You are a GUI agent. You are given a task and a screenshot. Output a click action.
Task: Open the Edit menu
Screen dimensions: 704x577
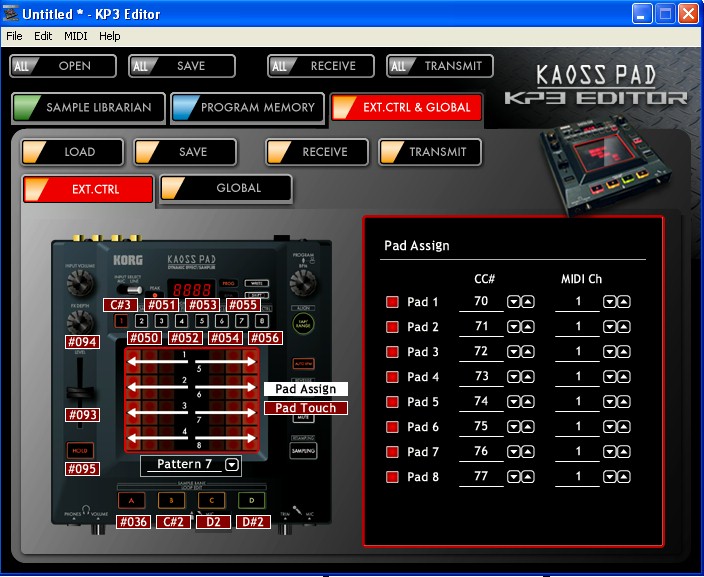(43, 36)
